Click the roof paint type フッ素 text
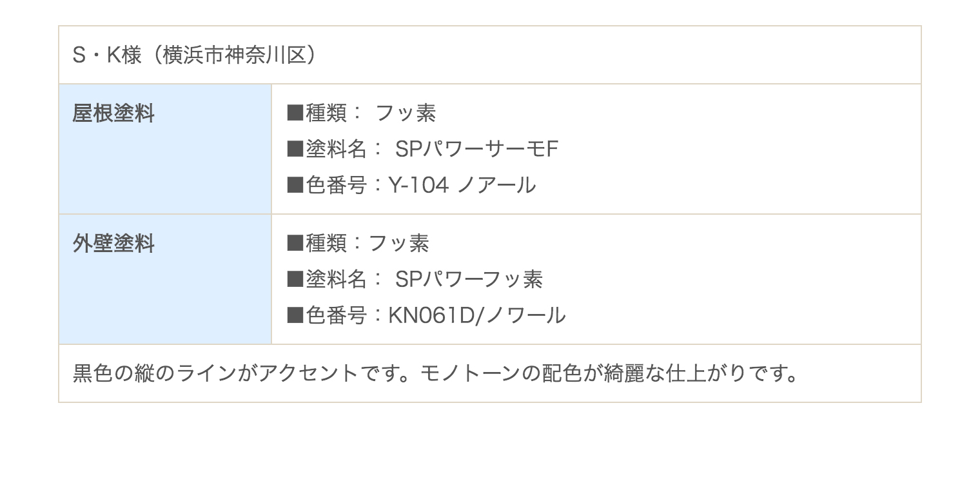The image size is (980, 490). coord(406,113)
